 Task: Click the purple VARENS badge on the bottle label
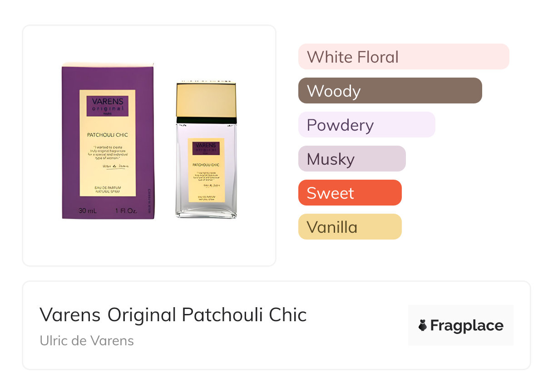pos(206,148)
